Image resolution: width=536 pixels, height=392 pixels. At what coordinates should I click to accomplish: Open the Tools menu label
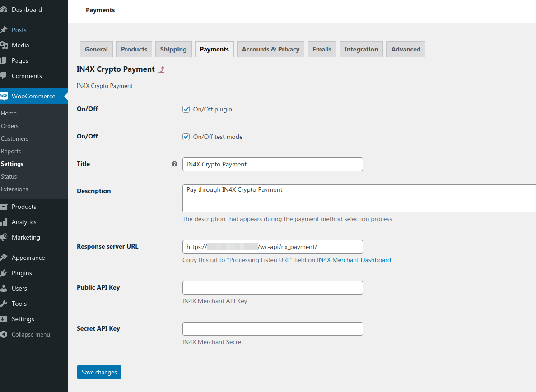point(19,304)
